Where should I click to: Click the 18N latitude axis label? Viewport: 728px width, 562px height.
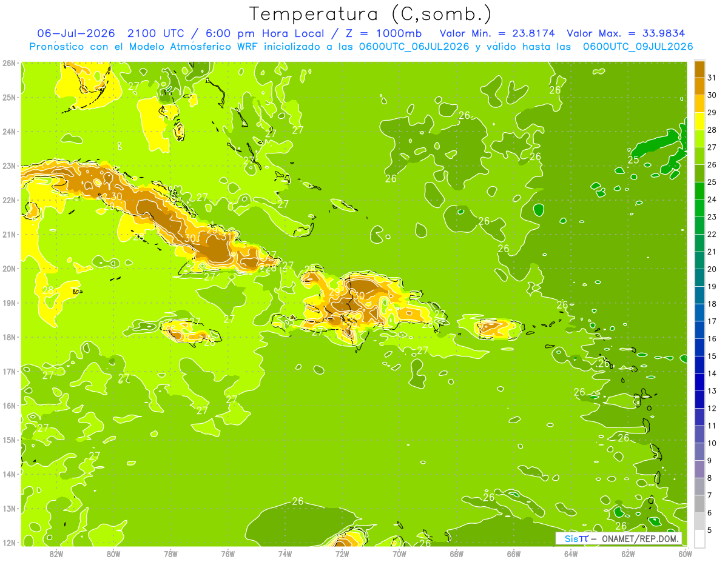pyautogui.click(x=8, y=337)
